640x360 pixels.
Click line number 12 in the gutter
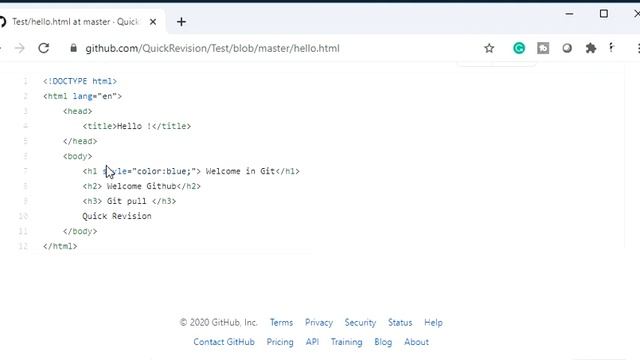pos(23,246)
